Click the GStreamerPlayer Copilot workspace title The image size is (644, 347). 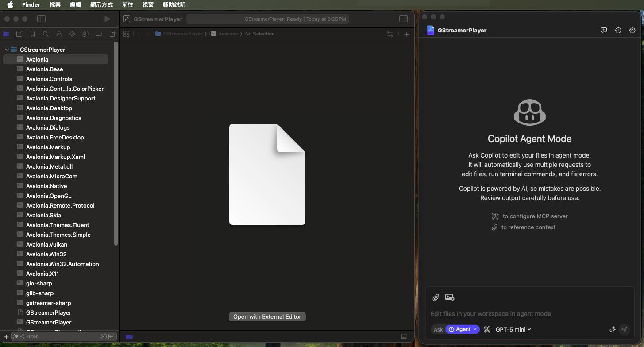[x=462, y=30]
